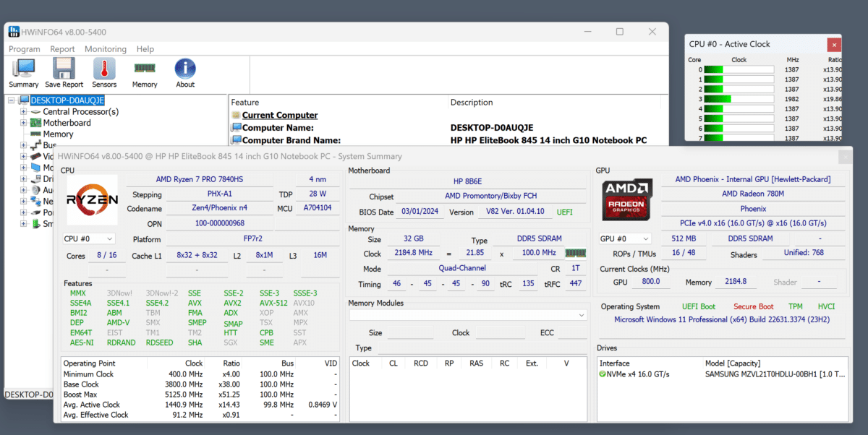This screenshot has width=868, height=435.
Task: Open the About dialog icon
Action: pyautogui.click(x=184, y=71)
